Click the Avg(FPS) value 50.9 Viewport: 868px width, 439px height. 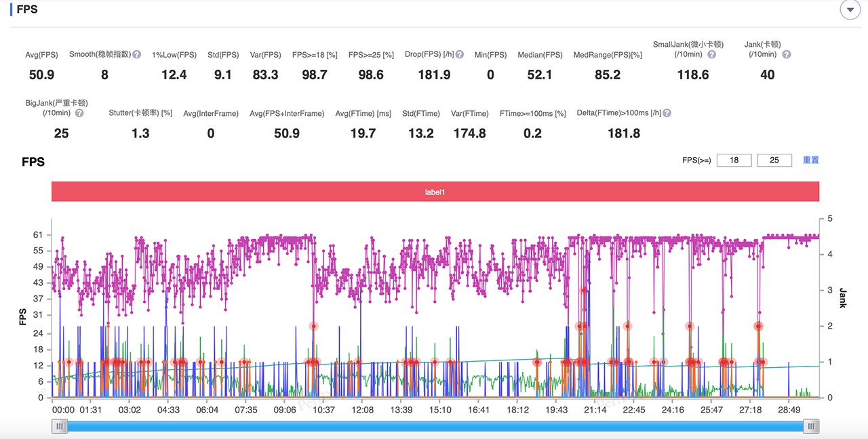(41, 75)
